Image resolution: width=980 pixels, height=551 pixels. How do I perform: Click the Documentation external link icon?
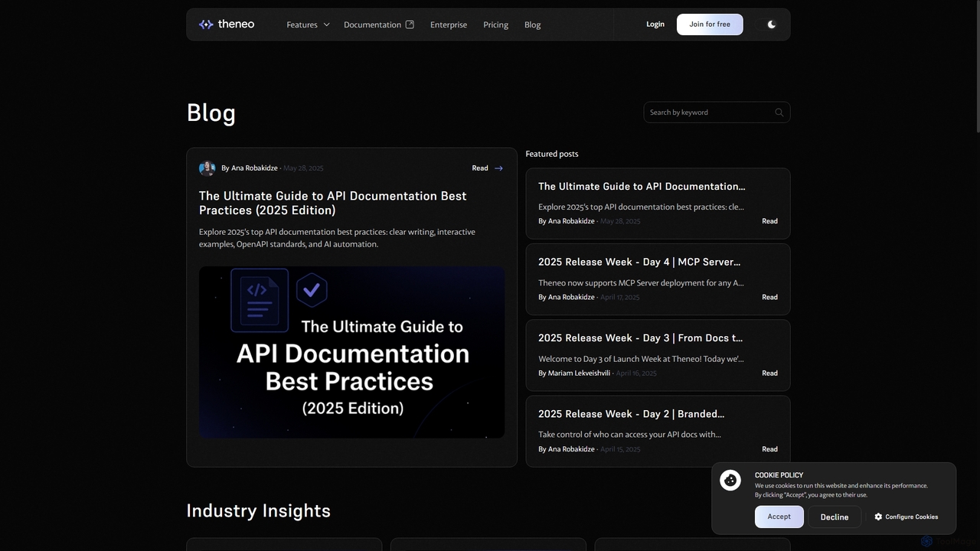(410, 24)
